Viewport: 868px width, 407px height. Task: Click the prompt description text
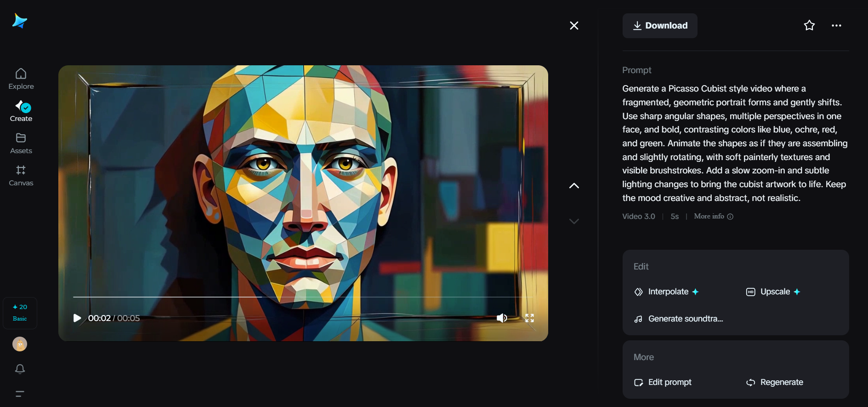point(735,143)
